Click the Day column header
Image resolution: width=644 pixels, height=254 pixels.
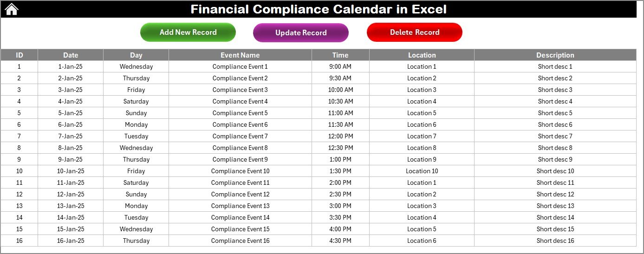point(136,55)
